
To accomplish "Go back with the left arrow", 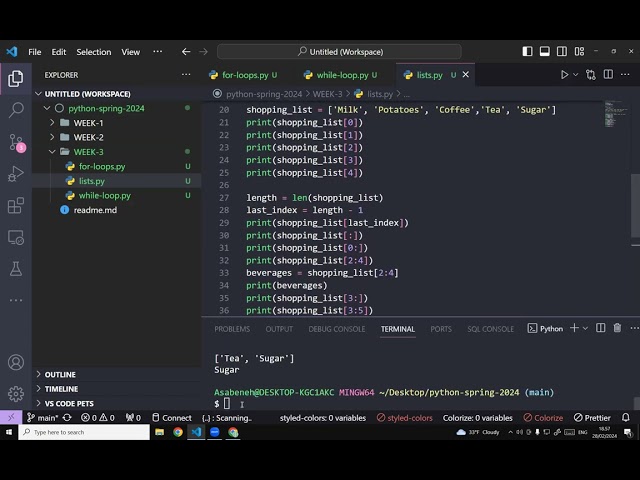I will coord(186,51).
